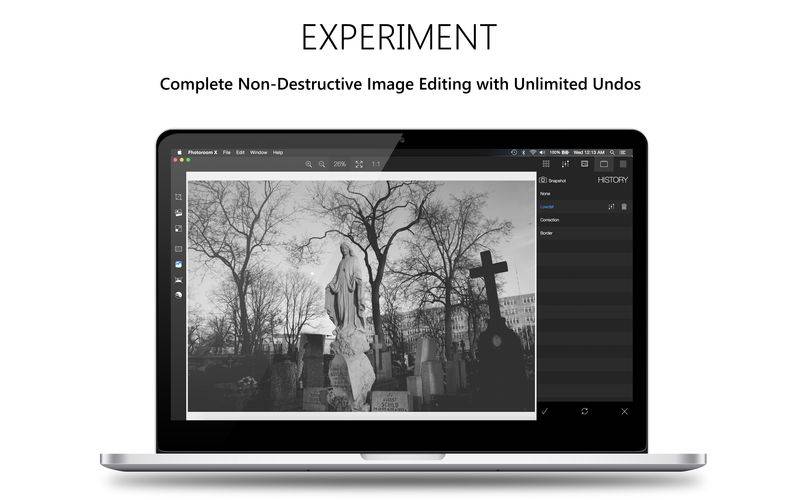Click the round globe icon in left toolbar
This screenshot has height=500, width=800.
tap(178, 295)
